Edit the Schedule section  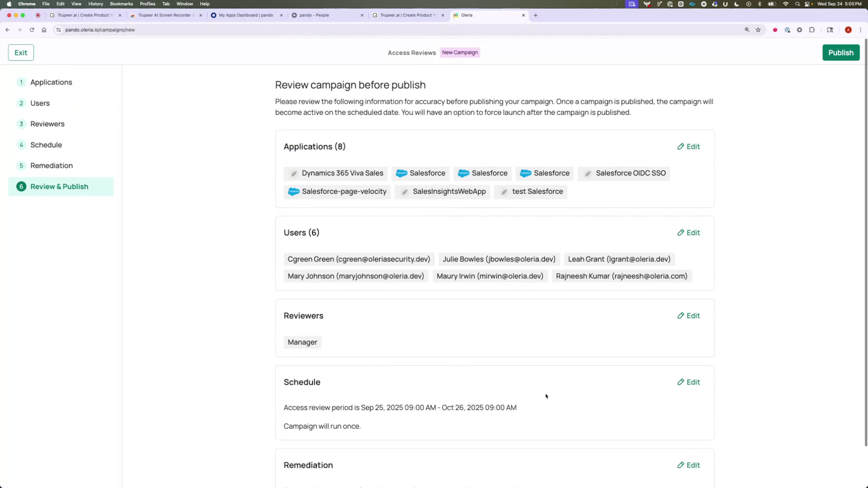tap(688, 382)
